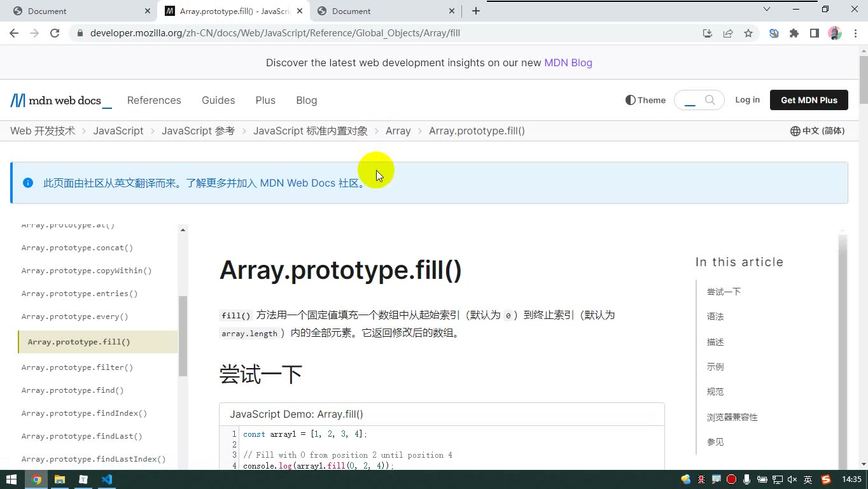Open the Chrome profile avatar
The width and height of the screenshot is (868, 489).
835,33
